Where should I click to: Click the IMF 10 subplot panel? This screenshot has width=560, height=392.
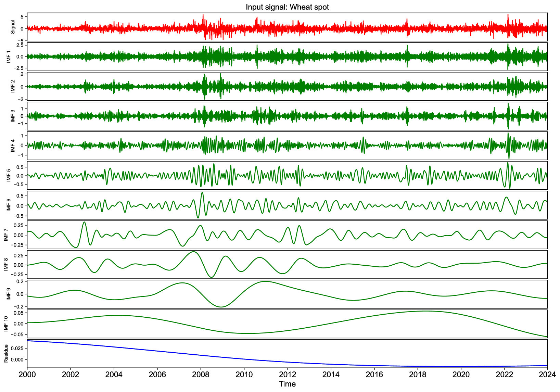point(287,324)
